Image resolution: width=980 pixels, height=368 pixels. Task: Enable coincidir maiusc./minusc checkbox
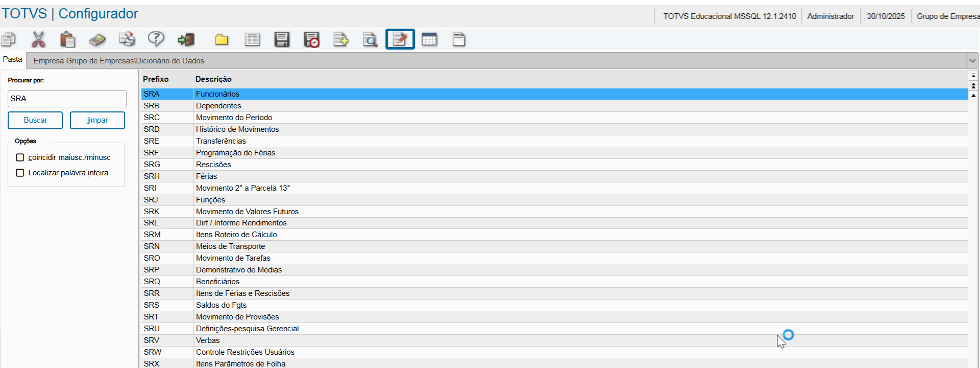(20, 157)
